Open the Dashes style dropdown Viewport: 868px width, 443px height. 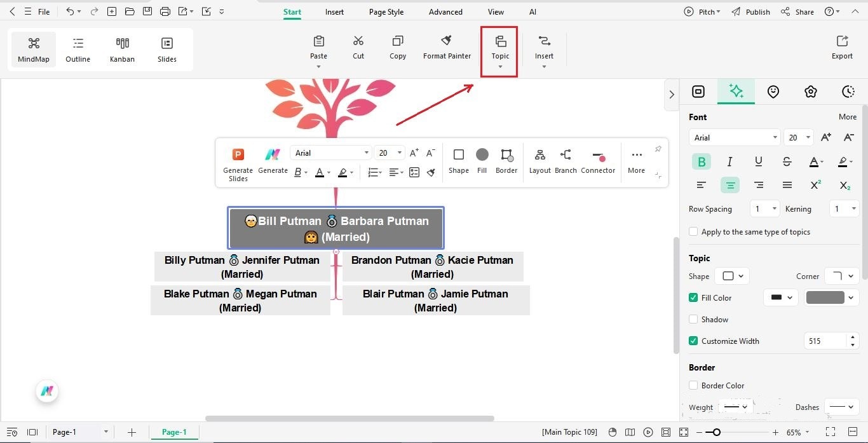pos(842,407)
